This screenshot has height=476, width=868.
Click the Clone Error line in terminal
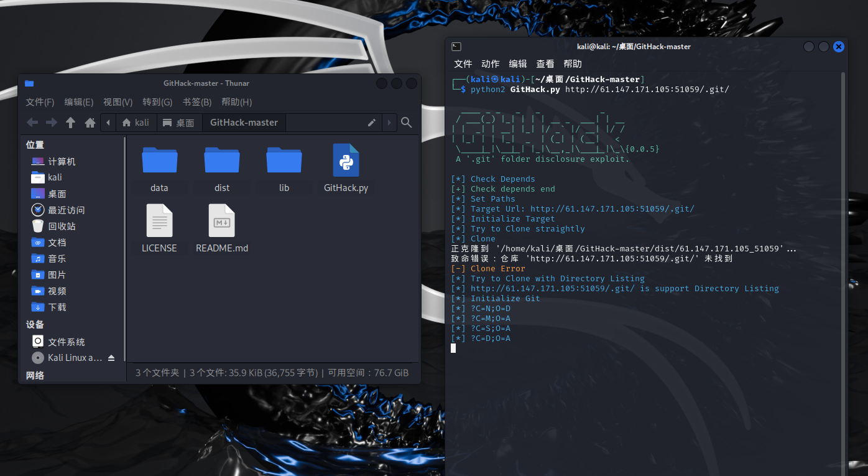click(x=488, y=269)
